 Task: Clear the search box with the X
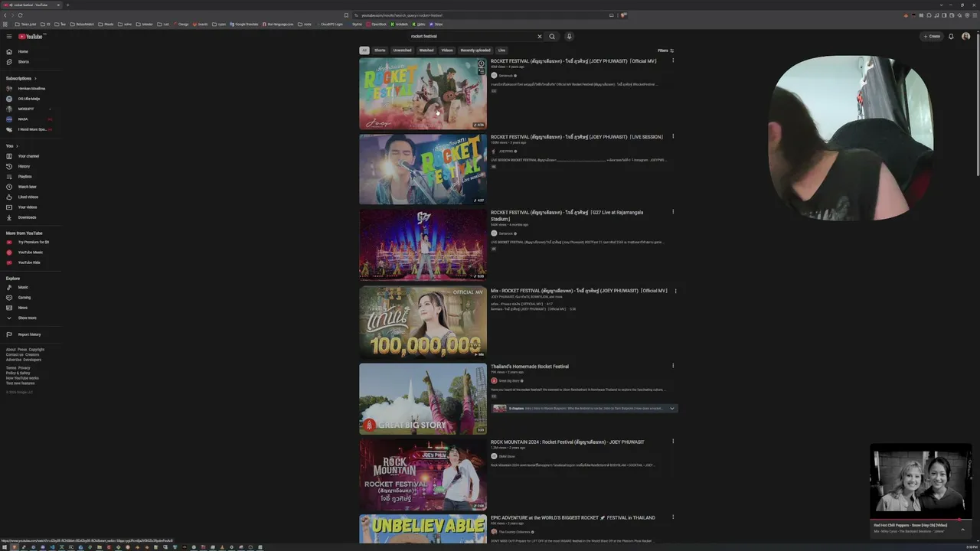(x=539, y=36)
